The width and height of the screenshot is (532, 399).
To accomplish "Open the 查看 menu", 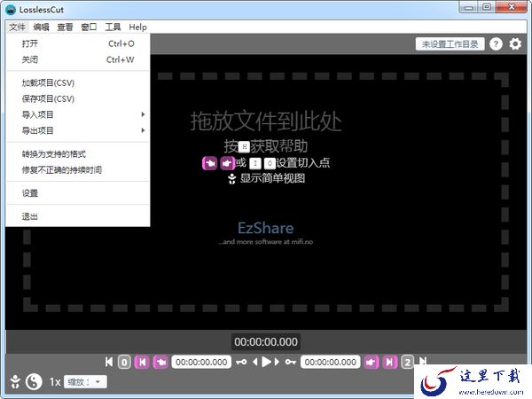I will (x=65, y=27).
